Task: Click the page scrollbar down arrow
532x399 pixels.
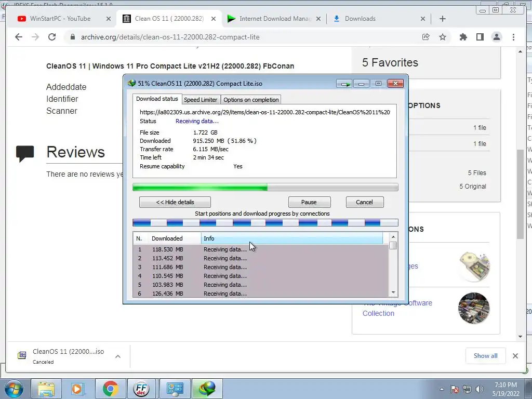Action: coord(521,337)
